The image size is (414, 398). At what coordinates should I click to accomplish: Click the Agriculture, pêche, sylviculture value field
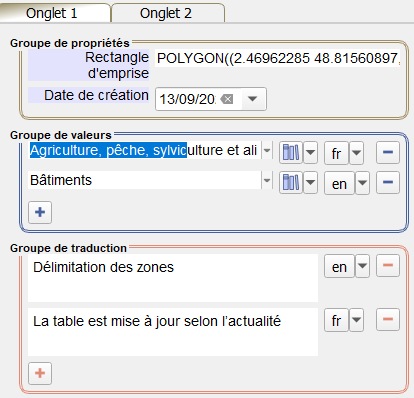(145, 150)
